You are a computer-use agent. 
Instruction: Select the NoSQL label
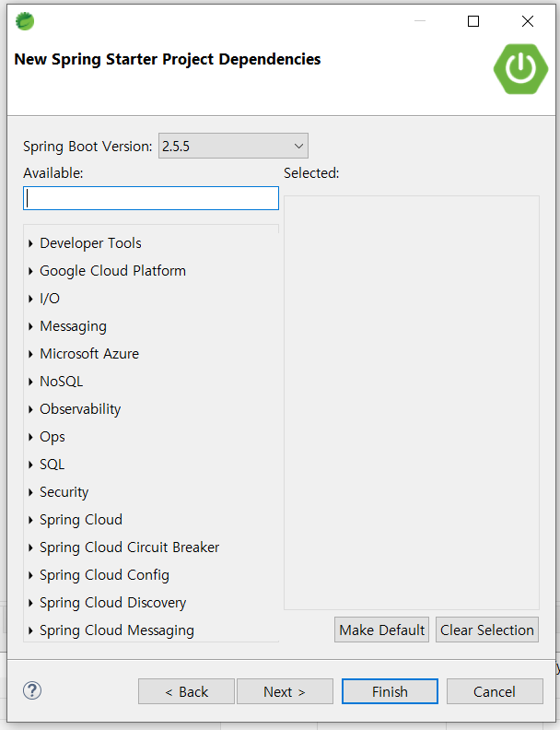(x=62, y=382)
